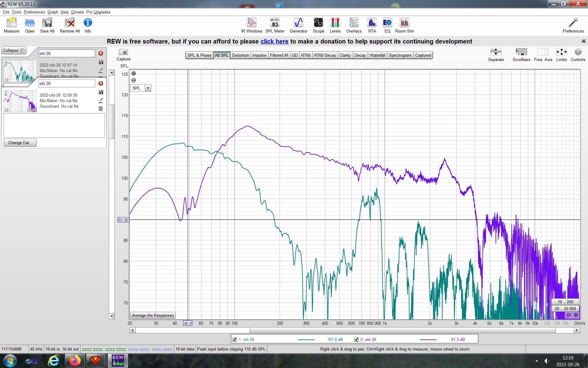
Task: Open the EQ window
Action: 387,25
